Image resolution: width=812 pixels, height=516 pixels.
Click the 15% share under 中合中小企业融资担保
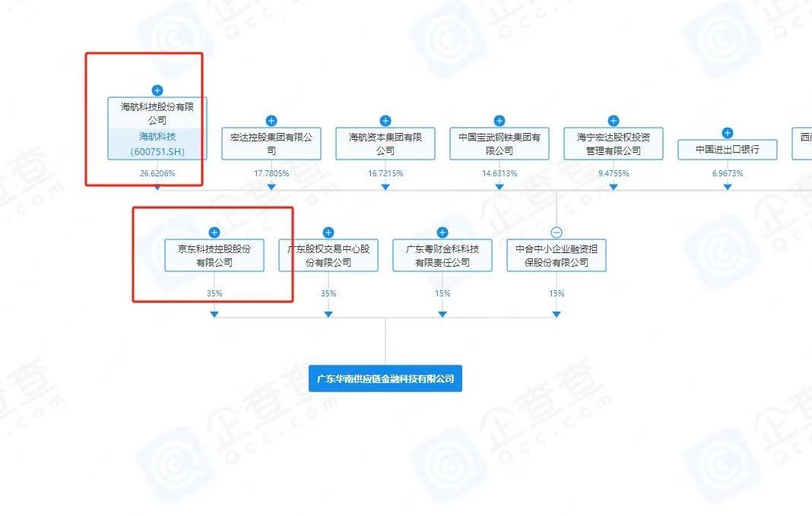[x=557, y=293]
